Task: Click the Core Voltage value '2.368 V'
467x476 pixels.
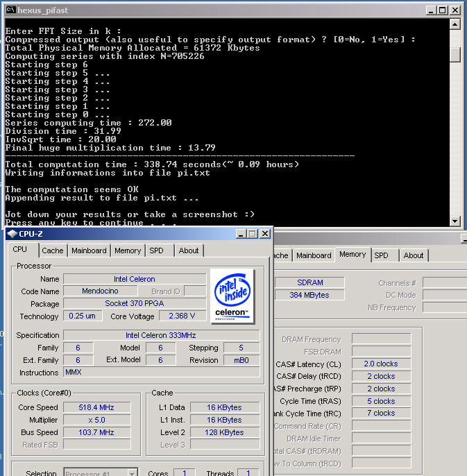Action: tap(182, 316)
